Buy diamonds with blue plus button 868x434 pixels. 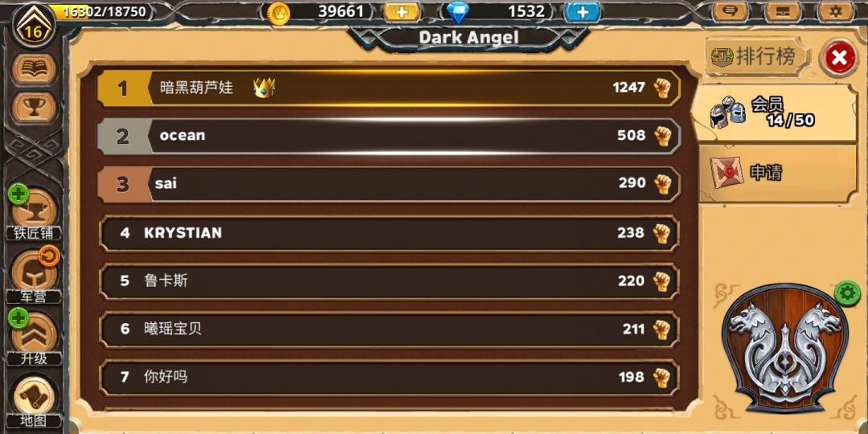click(x=583, y=11)
